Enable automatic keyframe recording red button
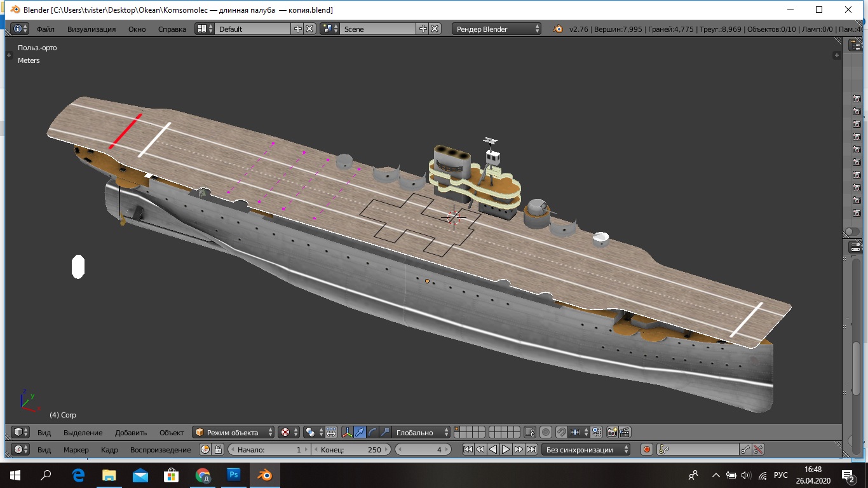 (647, 449)
